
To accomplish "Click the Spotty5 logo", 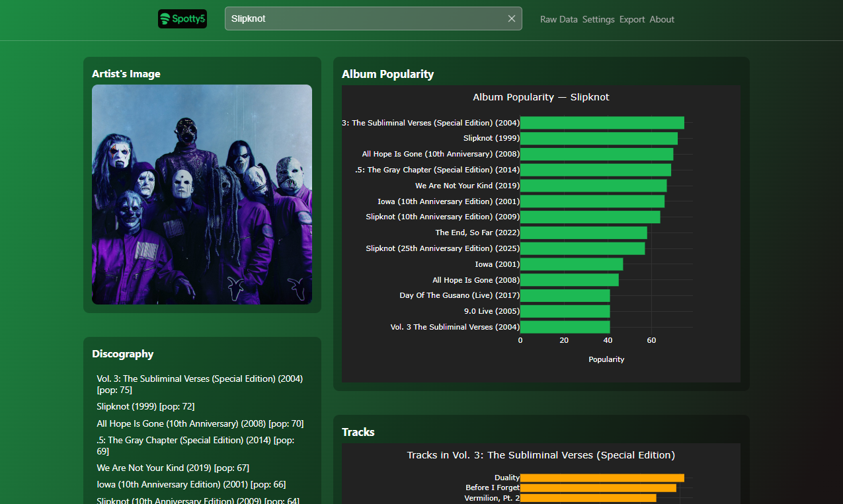I will click(x=182, y=18).
